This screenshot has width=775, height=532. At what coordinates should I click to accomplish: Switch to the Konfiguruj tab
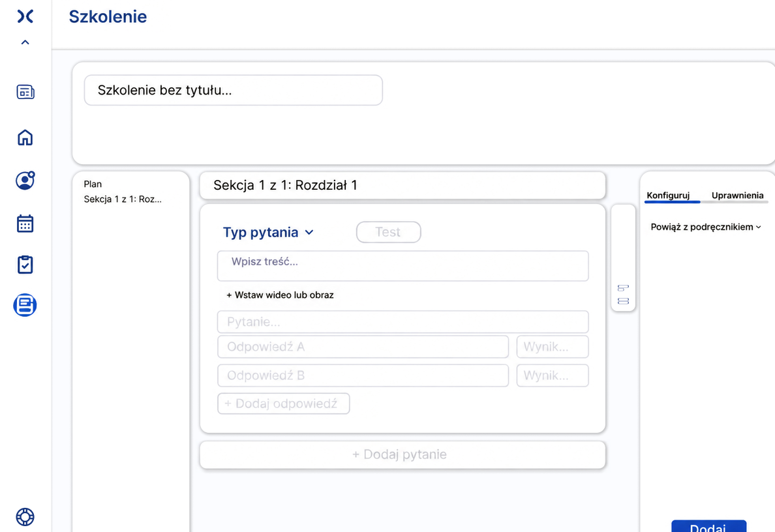(x=668, y=195)
